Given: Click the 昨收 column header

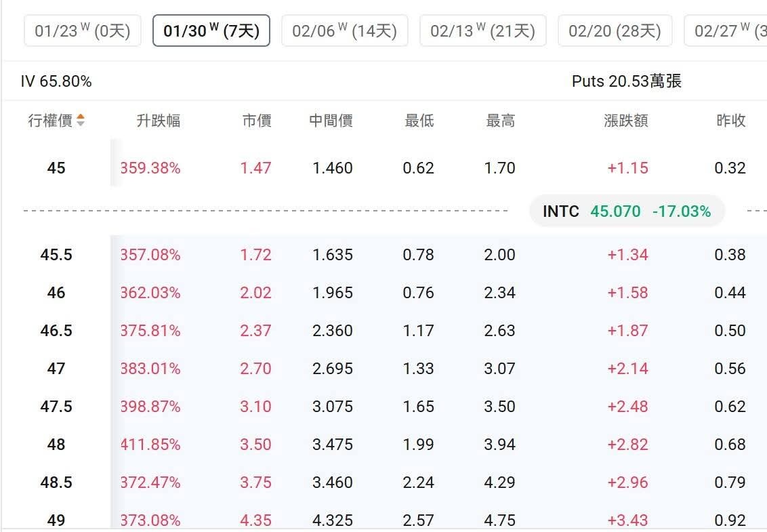Looking at the screenshot, I should pyautogui.click(x=731, y=121).
